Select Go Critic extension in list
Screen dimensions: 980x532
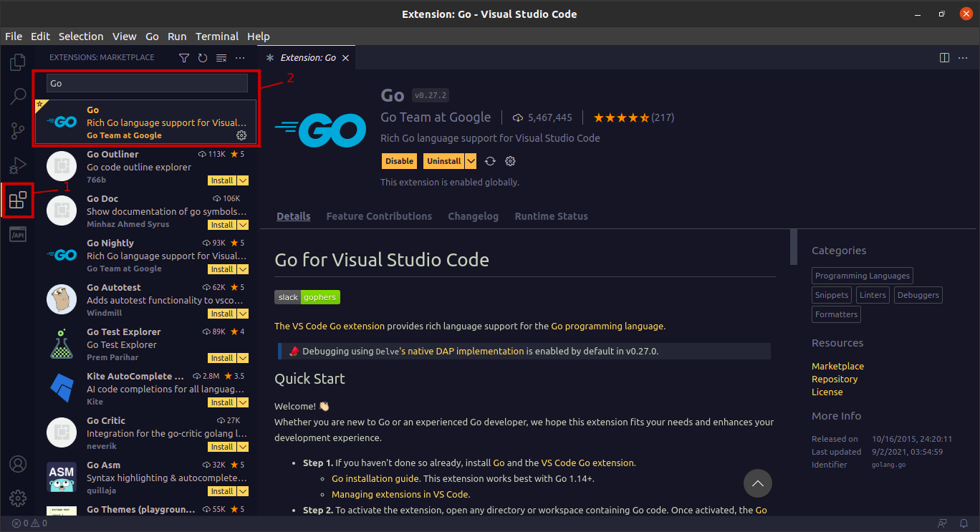click(x=147, y=433)
